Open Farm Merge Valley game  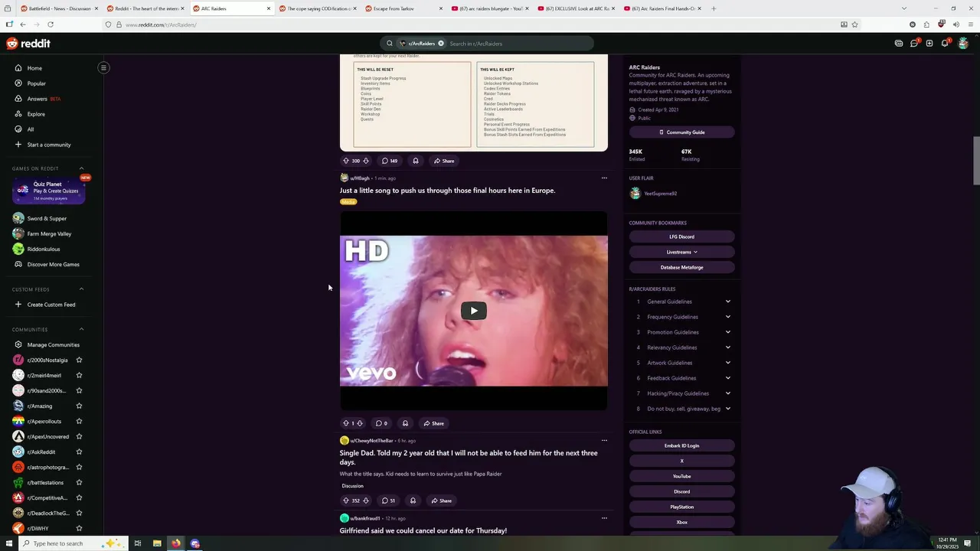coord(48,233)
